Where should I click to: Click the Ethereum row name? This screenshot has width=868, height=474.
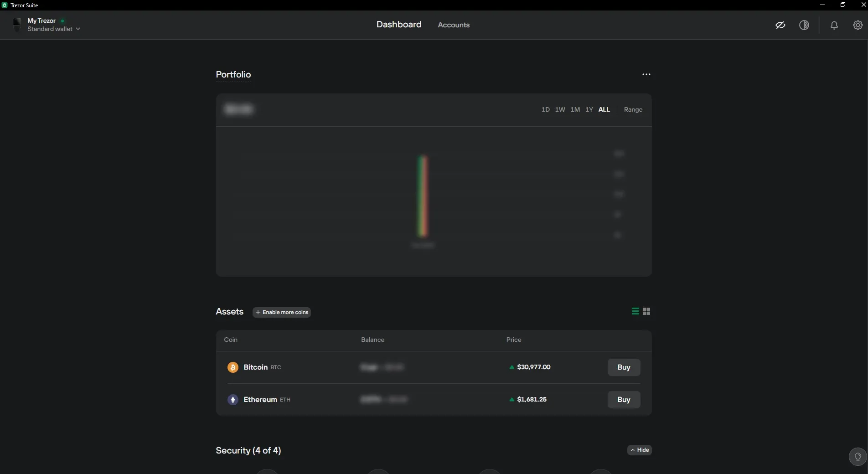(x=260, y=399)
